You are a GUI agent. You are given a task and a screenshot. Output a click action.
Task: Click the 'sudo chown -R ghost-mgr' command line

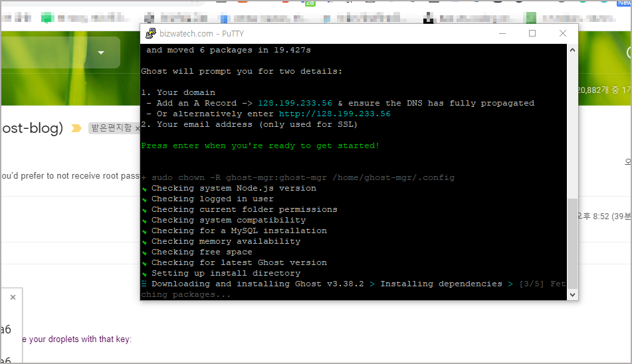coord(298,177)
